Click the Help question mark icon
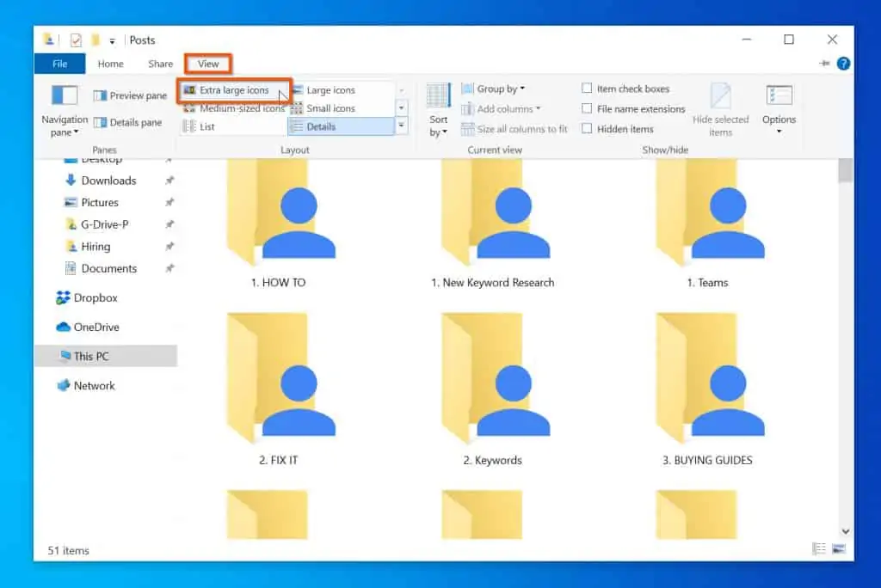881x588 pixels. coord(843,64)
